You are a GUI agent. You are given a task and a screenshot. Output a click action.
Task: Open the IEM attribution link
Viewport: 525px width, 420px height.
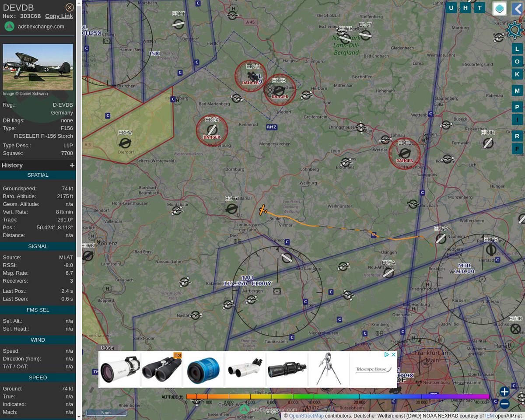tap(489, 416)
